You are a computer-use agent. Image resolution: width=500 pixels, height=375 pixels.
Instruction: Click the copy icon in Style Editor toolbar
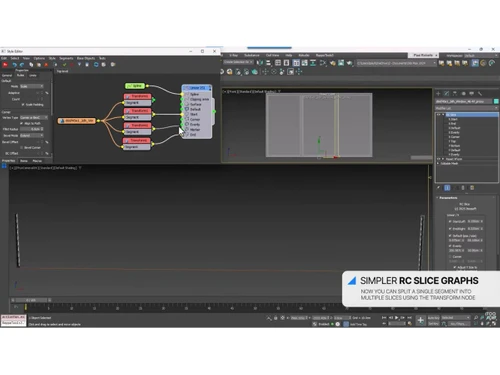[x=31, y=65]
